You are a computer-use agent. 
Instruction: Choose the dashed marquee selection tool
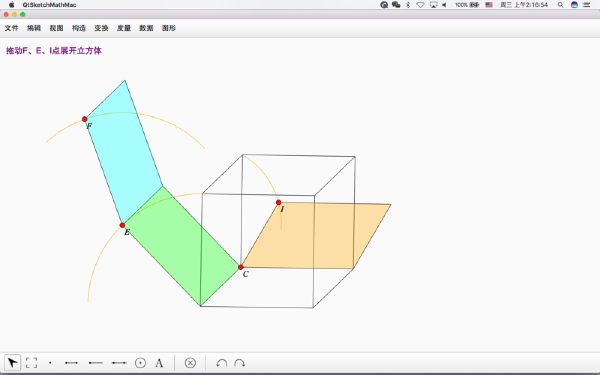coord(31,362)
